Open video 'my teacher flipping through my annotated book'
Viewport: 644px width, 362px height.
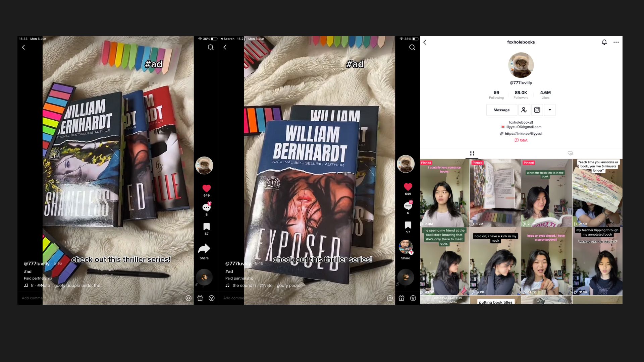[x=597, y=261]
